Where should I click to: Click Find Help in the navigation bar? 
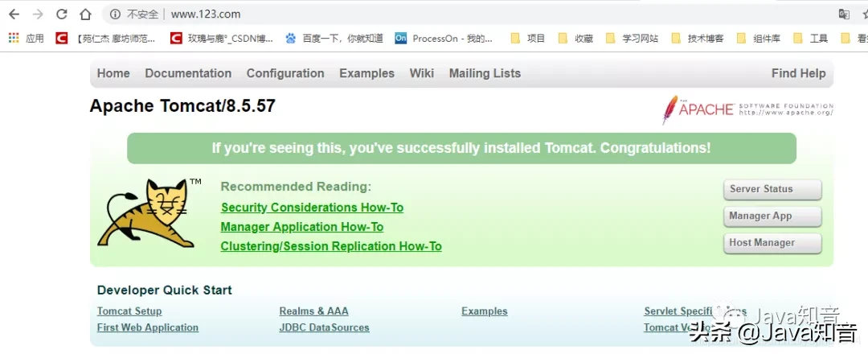pos(798,73)
